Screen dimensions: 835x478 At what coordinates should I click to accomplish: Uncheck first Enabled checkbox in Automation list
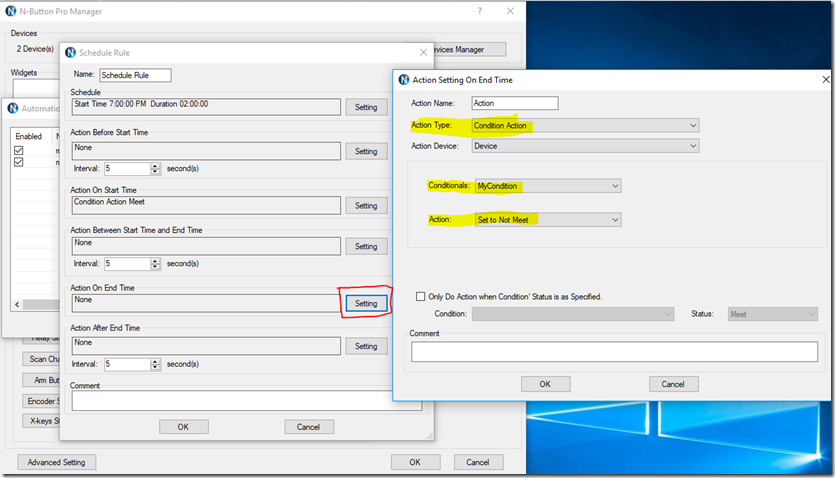19,151
